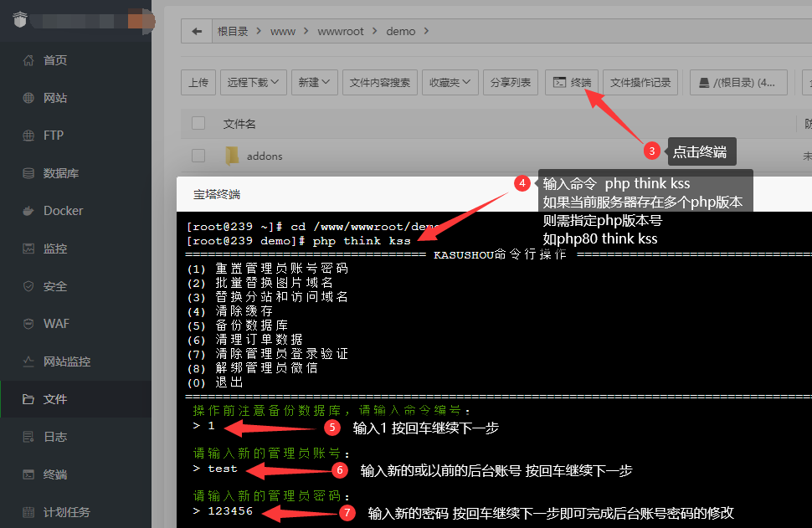Open the 新建 dropdown
The height and width of the screenshot is (528, 812).
pos(315,82)
